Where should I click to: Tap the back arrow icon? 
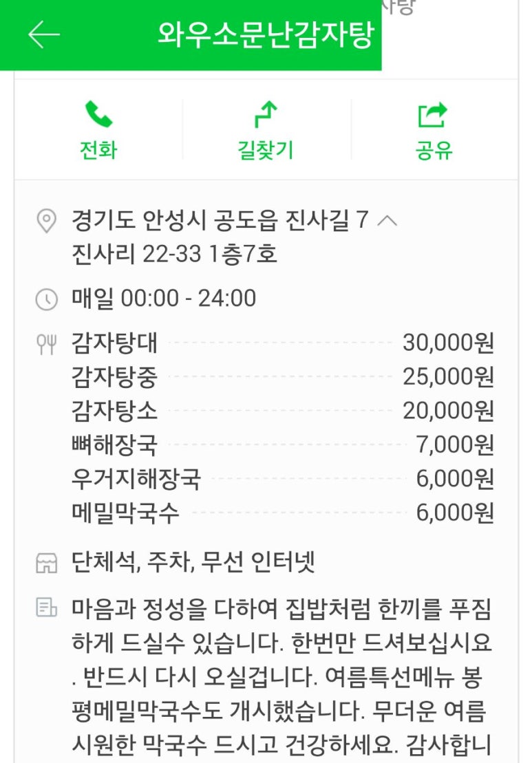click(x=44, y=34)
